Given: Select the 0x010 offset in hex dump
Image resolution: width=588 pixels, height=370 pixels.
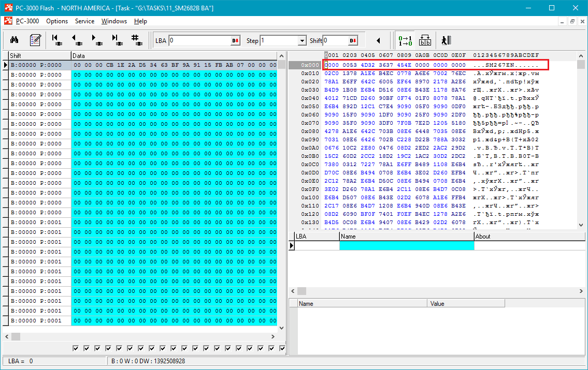Looking at the screenshot, I should (310, 73).
